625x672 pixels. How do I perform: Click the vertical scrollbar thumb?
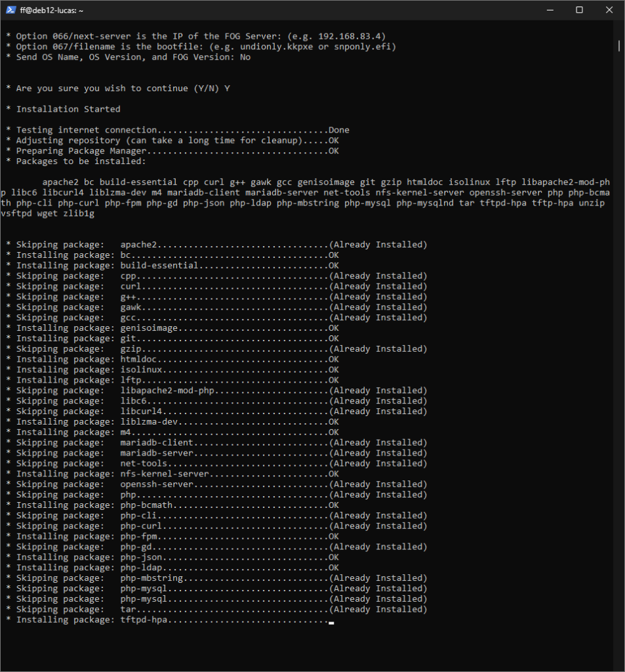point(619,45)
